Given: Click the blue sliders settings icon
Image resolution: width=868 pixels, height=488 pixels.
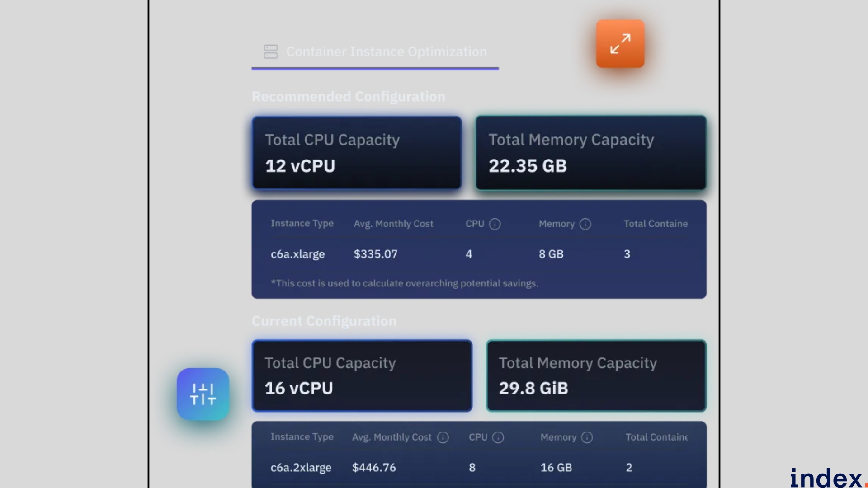Looking at the screenshot, I should [203, 394].
